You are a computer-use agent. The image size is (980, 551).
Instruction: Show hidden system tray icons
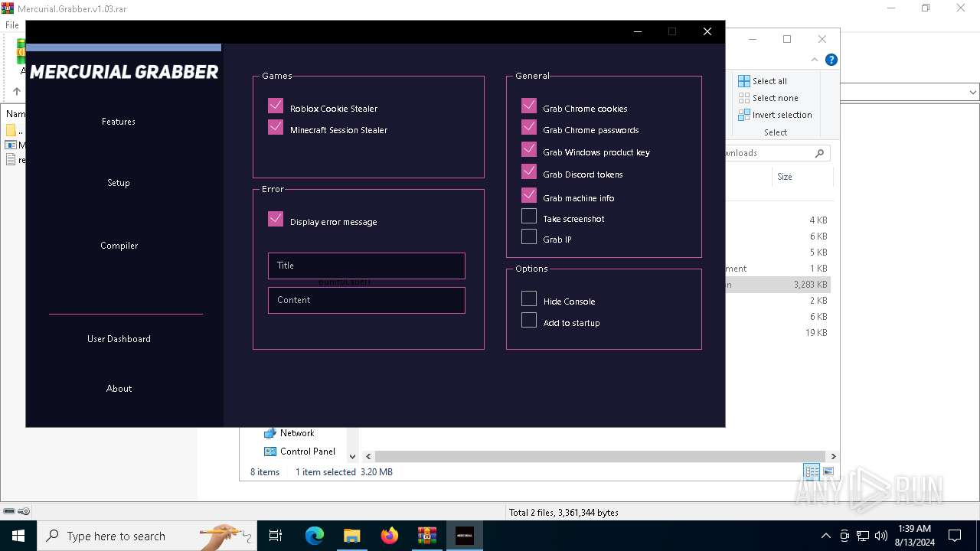[825, 536]
